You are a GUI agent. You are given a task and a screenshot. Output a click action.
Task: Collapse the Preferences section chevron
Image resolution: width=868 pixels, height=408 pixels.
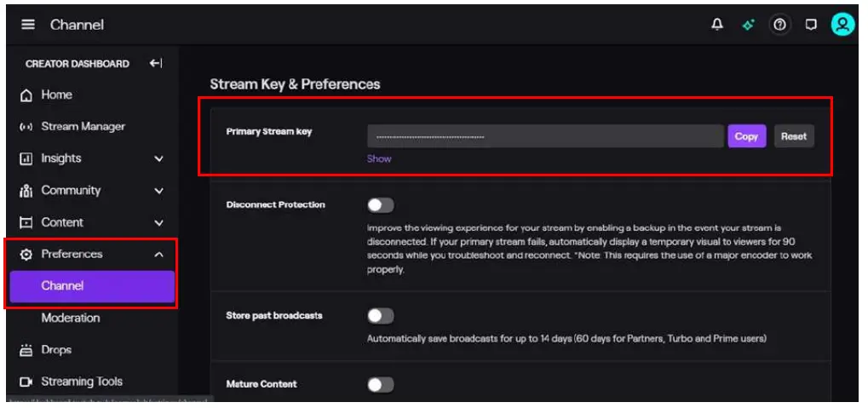[x=158, y=254]
